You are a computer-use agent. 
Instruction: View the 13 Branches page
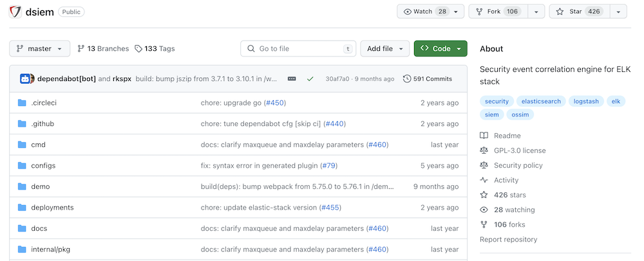tap(103, 49)
